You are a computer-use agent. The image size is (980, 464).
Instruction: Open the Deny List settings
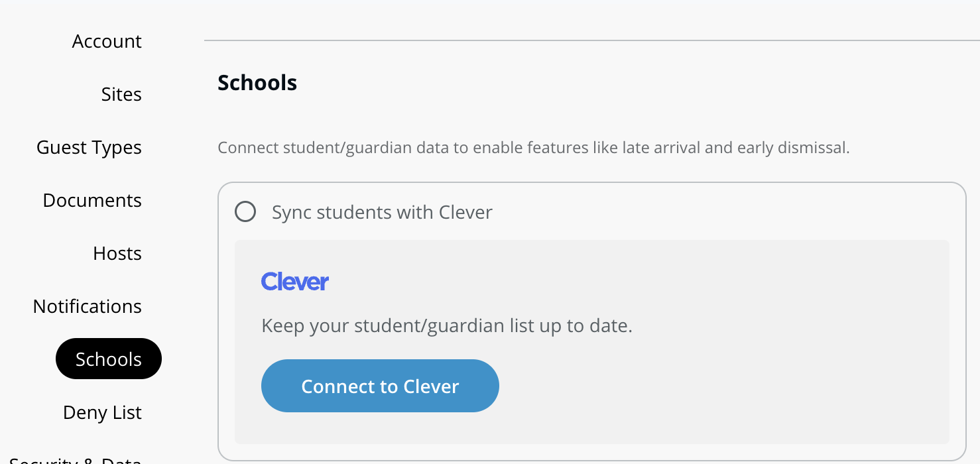coord(102,412)
